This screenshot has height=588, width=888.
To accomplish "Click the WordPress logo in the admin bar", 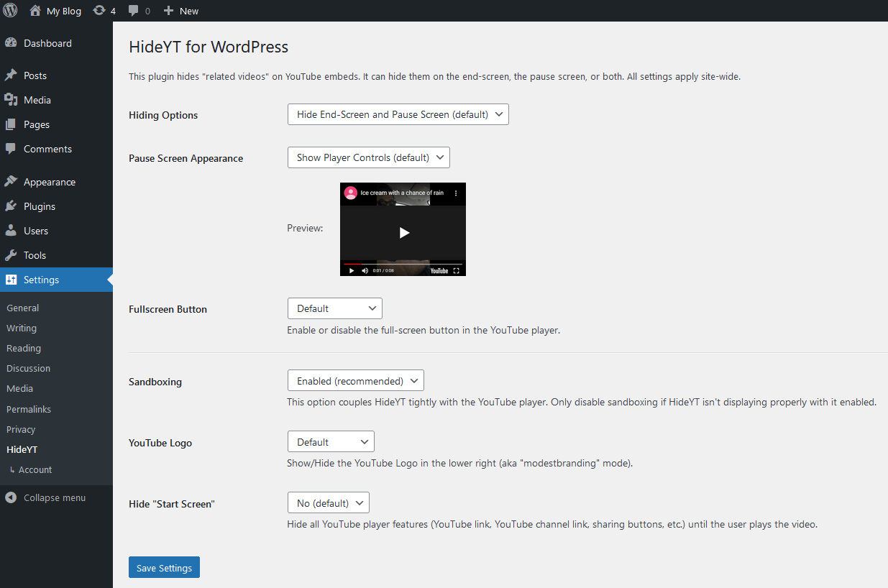I will click(x=10, y=10).
